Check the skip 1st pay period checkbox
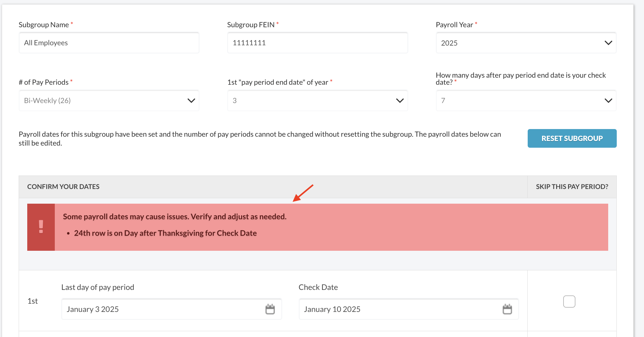The image size is (644, 337). [569, 302]
